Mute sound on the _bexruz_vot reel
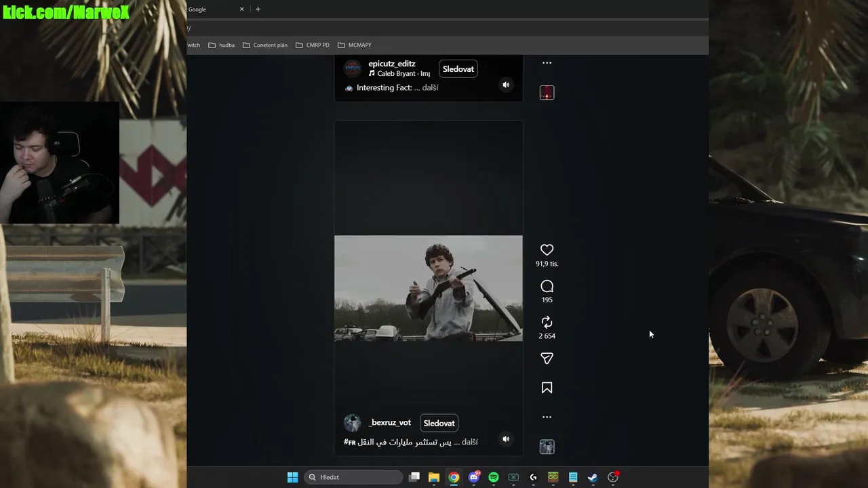The width and height of the screenshot is (868, 488). (506, 439)
